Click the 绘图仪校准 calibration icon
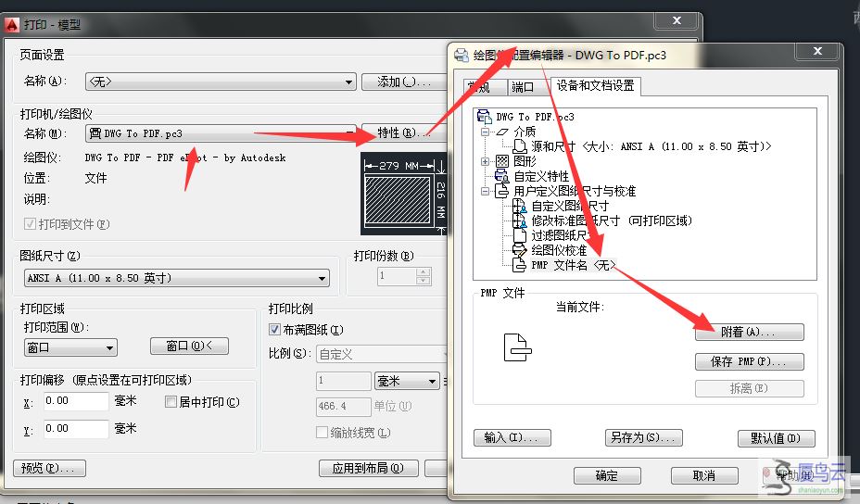 pyautogui.click(x=519, y=251)
